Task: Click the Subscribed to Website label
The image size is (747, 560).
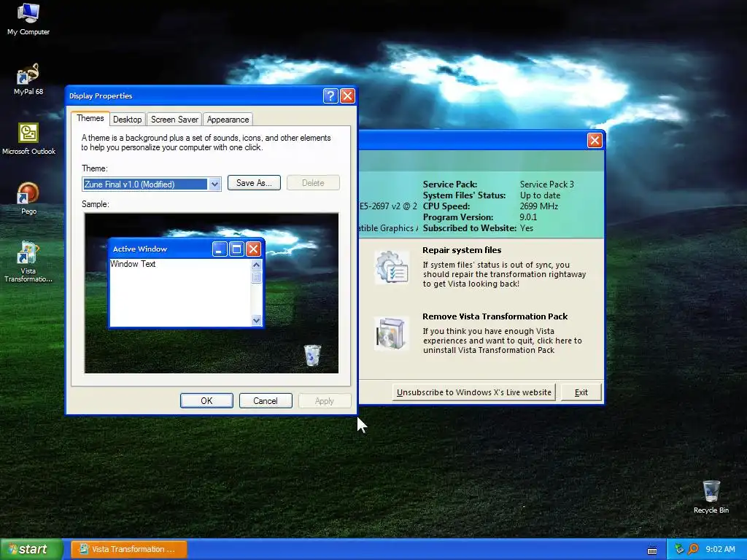Action: coord(469,228)
